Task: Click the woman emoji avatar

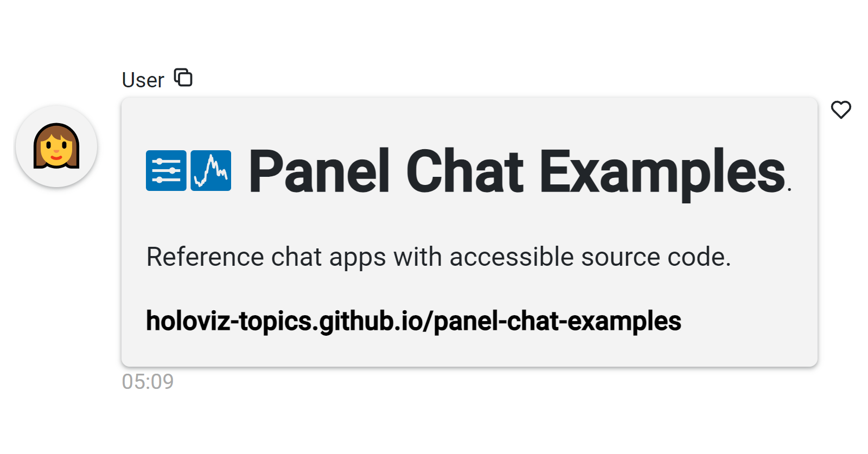Action: [x=56, y=146]
